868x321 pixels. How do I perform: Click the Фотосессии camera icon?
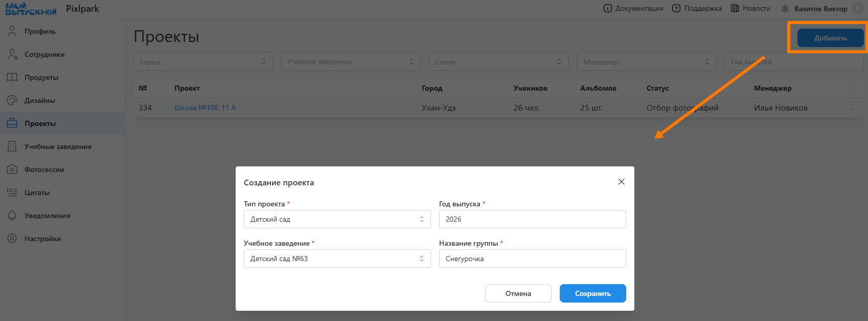tap(12, 169)
